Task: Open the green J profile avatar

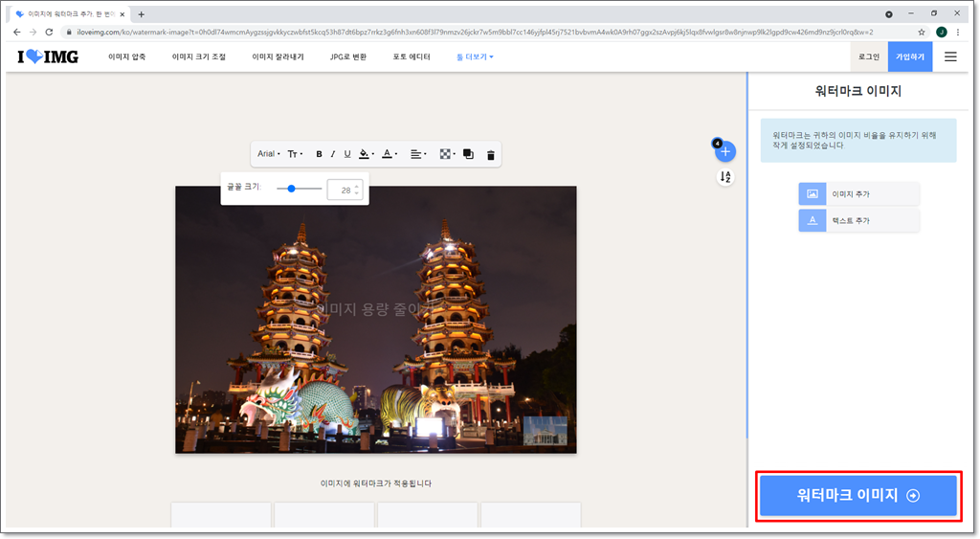Action: pos(942,32)
